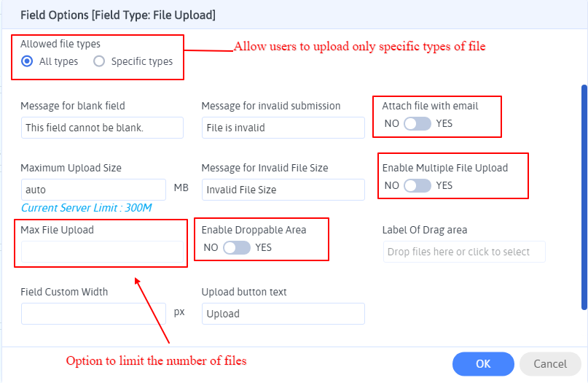Click the Label Of Drag area field
Viewport: 588px width, 383px height.
[463, 252]
